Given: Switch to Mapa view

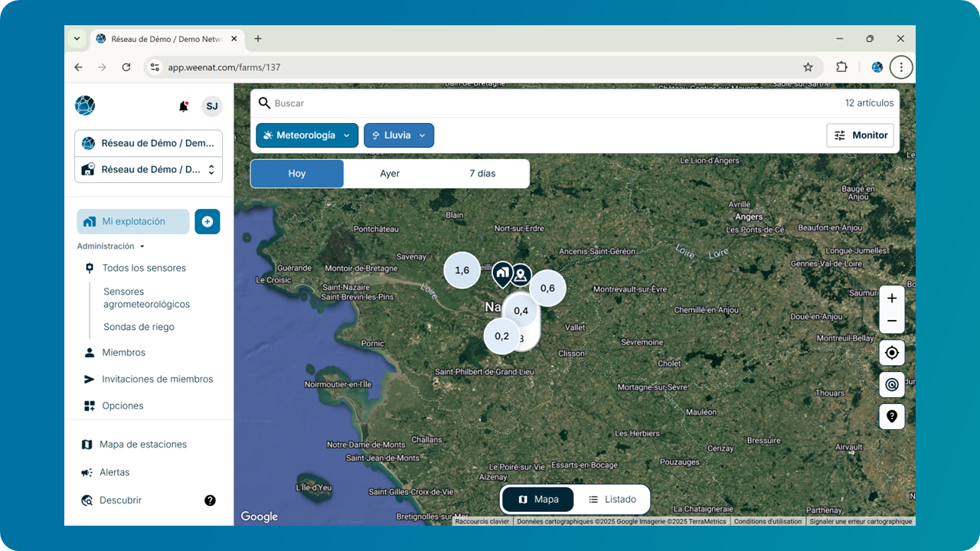Looking at the screenshot, I should click(x=537, y=500).
